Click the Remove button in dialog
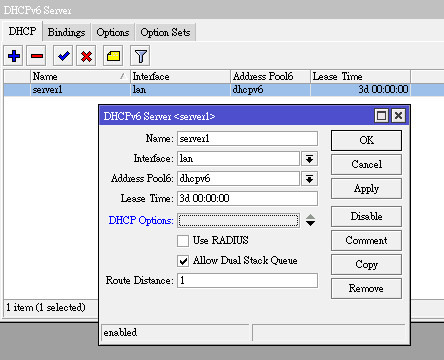Image resolution: width=444 pixels, height=360 pixels. (366, 288)
